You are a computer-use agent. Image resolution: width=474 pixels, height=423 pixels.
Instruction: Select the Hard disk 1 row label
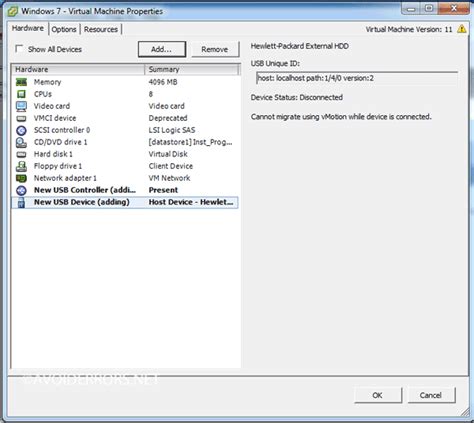click(53, 154)
